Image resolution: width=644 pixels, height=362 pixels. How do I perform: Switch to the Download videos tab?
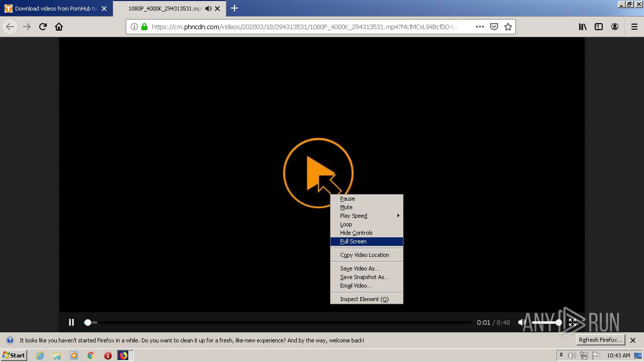56,9
